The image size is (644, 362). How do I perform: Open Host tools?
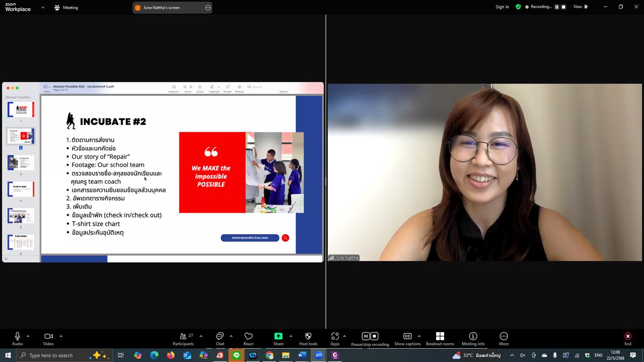tap(308, 339)
